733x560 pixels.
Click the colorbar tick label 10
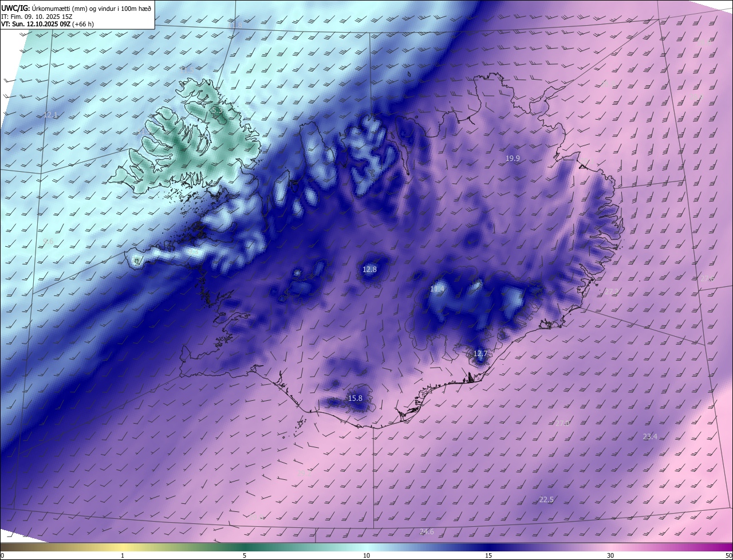point(366,555)
